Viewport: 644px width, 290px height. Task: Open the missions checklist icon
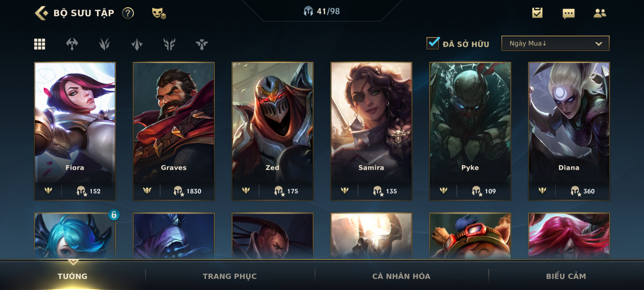537,13
